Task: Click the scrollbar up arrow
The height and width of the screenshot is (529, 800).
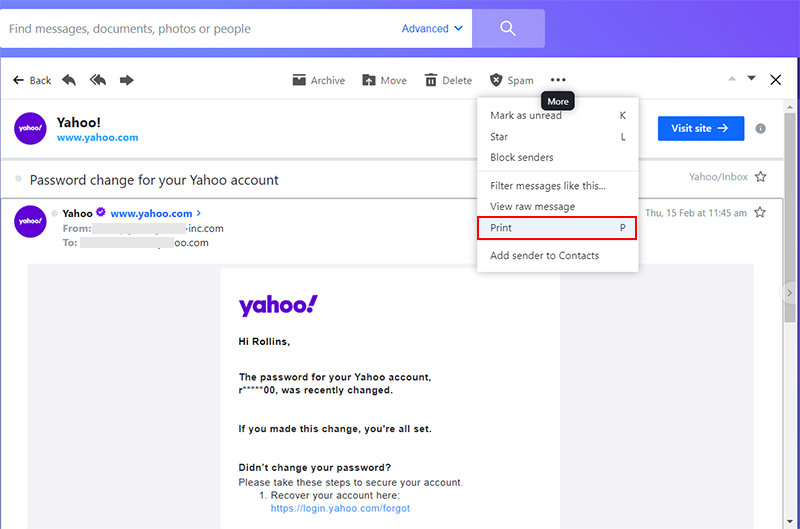Action: [x=790, y=107]
